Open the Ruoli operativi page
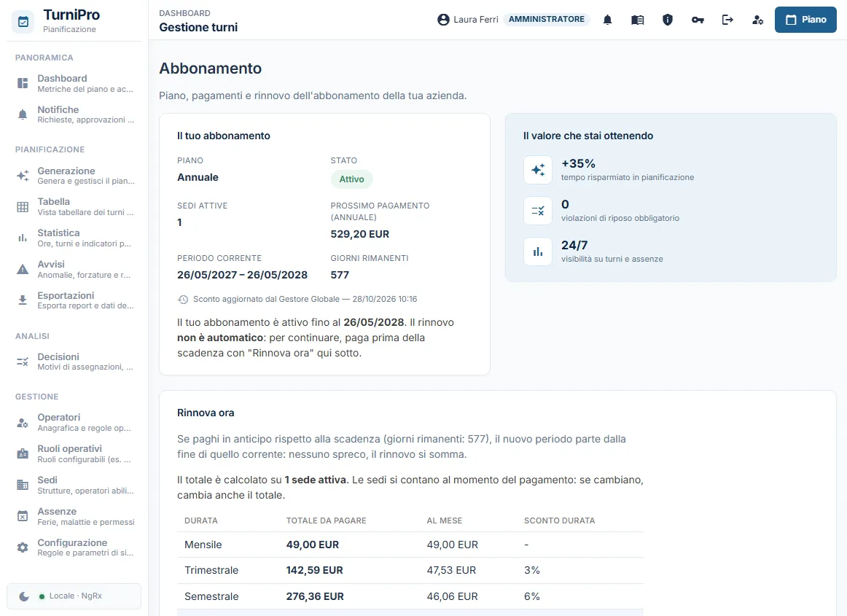Viewport: 847px width, 616px height. tap(74, 454)
